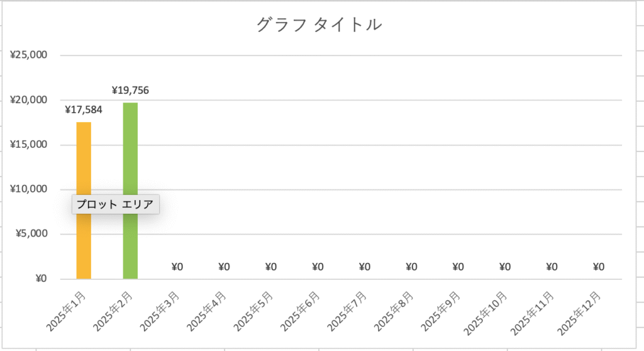
Task: Click the ¥15,000 vertical axis label
Action: (x=28, y=144)
